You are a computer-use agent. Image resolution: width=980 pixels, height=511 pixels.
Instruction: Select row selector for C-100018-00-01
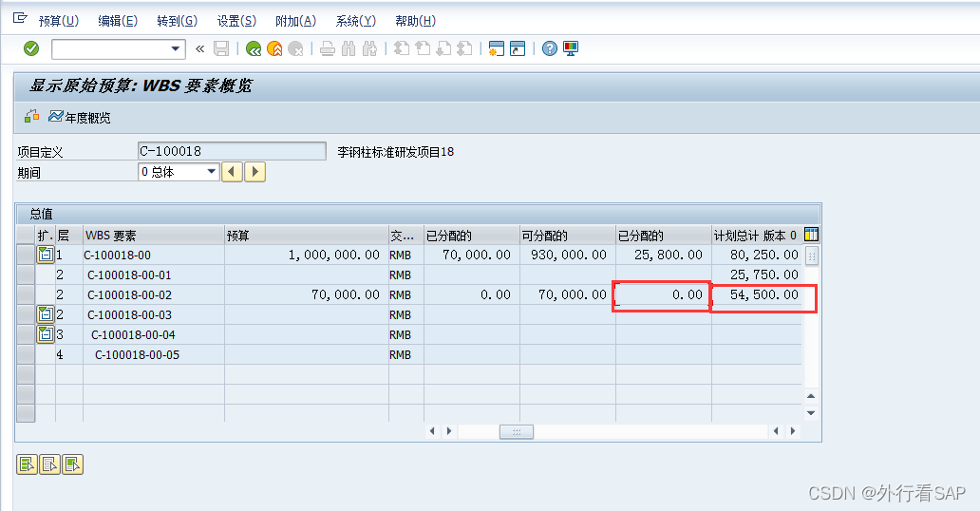26,274
